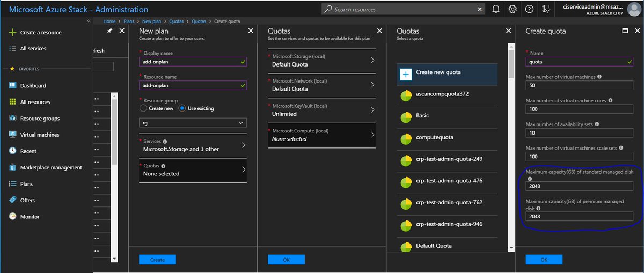Click the Search resources box
The height and width of the screenshot is (273, 644).
(403, 9)
